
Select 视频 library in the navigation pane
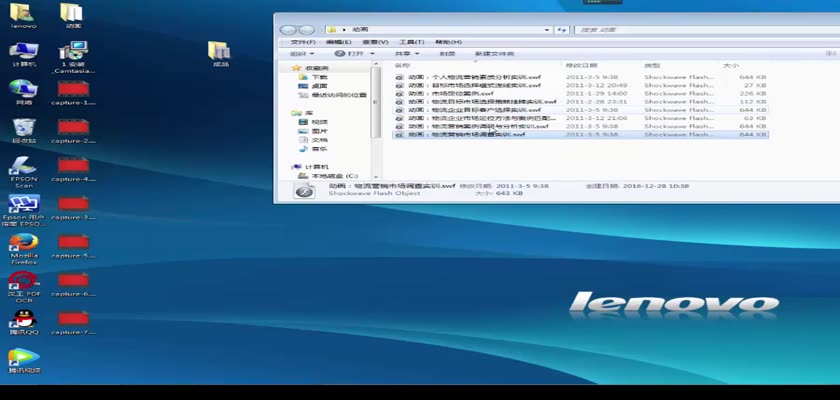[313, 122]
